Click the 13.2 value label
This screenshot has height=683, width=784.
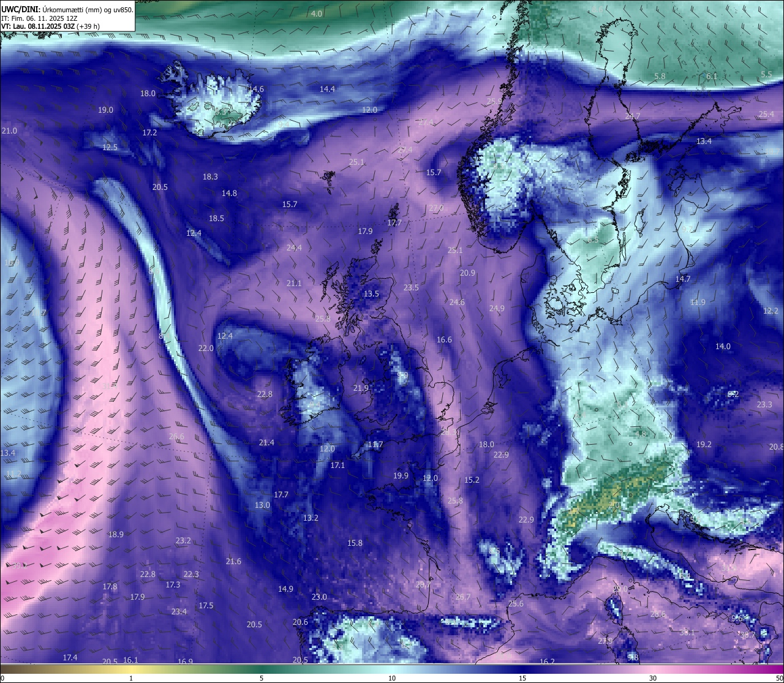(311, 518)
